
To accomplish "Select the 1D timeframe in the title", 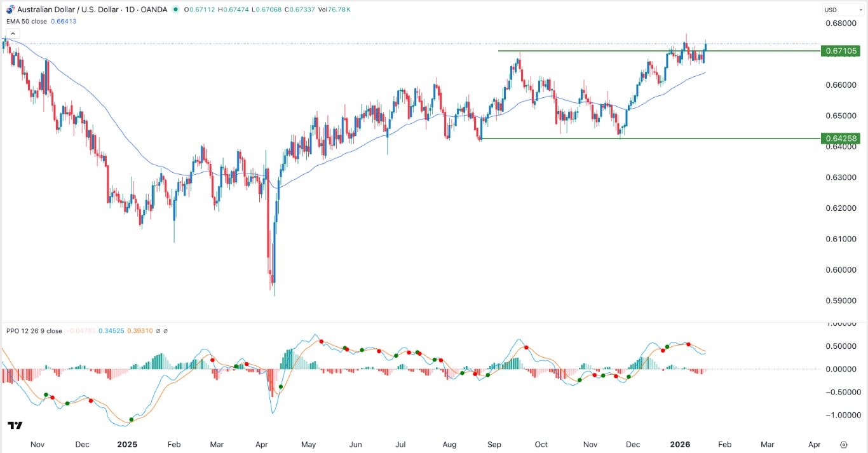I will point(128,10).
